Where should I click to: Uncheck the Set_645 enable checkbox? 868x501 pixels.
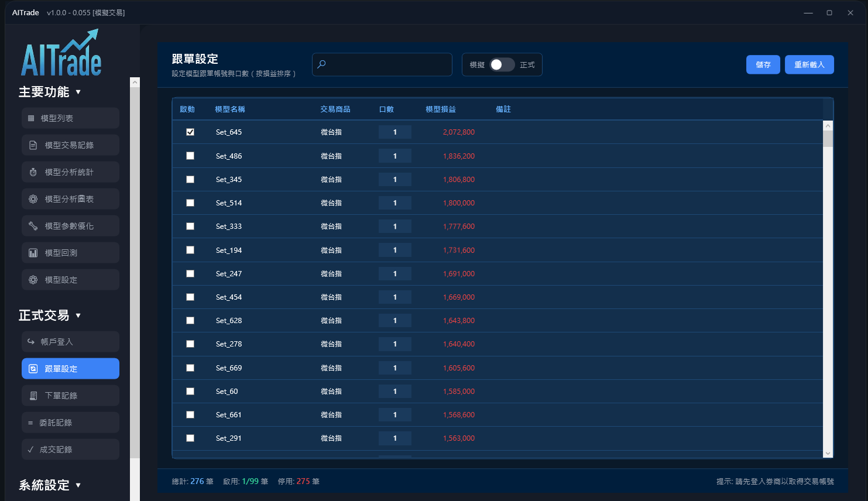click(x=190, y=132)
